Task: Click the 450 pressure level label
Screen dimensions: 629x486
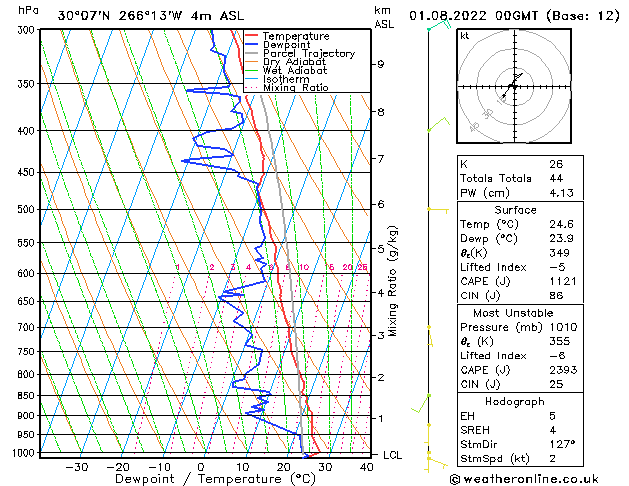Action: 28,172
